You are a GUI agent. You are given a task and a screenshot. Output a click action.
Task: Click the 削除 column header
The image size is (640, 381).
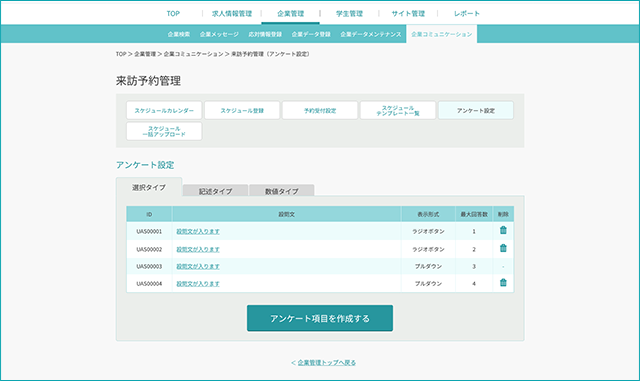(x=503, y=214)
